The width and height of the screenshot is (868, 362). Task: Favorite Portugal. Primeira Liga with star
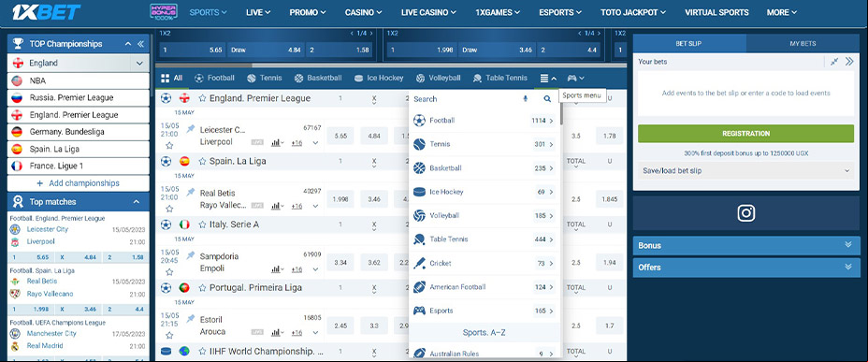pyautogui.click(x=203, y=288)
